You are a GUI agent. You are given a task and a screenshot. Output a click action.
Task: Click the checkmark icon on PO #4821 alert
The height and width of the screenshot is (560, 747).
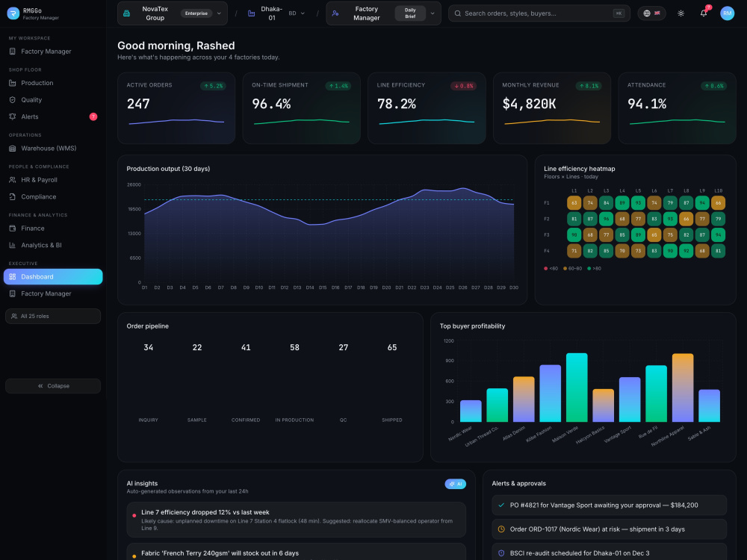tap(501, 505)
